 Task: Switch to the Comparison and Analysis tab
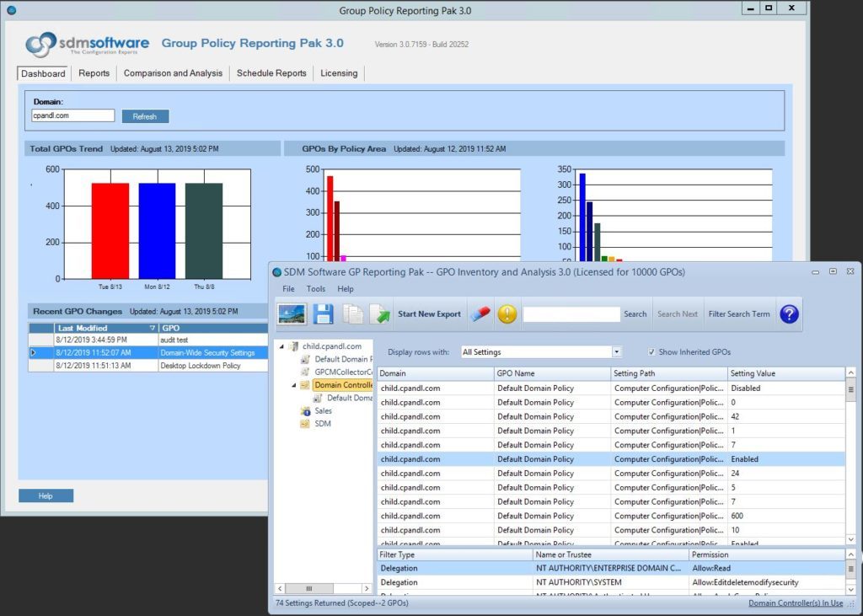(173, 73)
